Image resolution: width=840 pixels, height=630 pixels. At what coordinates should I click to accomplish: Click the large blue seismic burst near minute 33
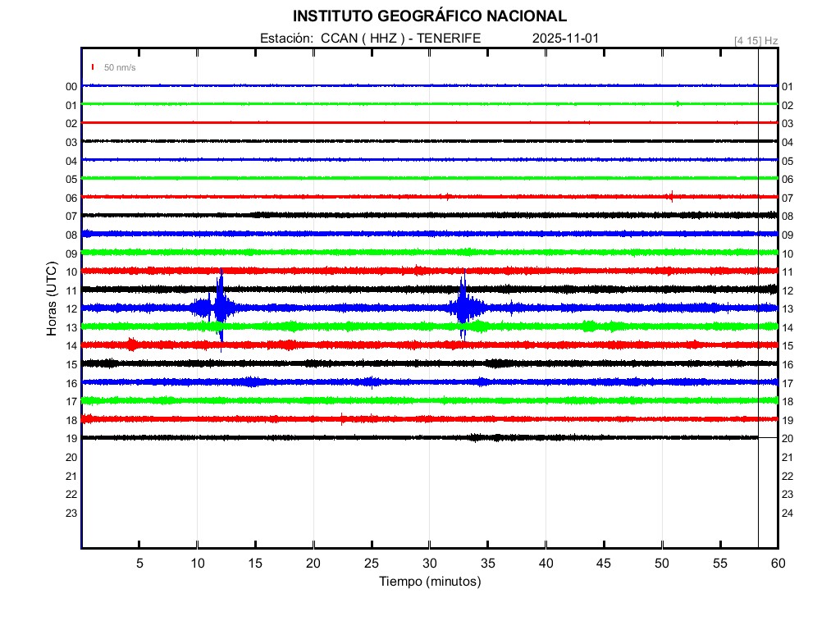click(x=463, y=307)
